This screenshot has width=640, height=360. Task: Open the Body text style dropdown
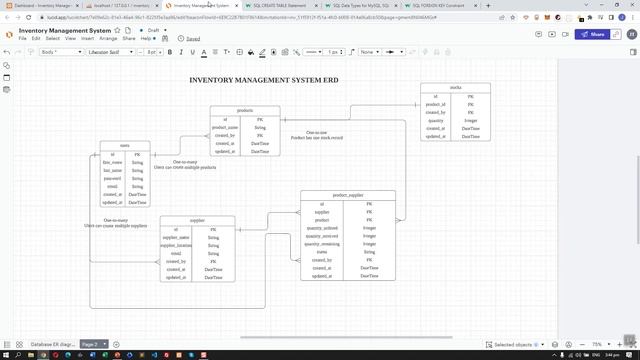point(61,52)
